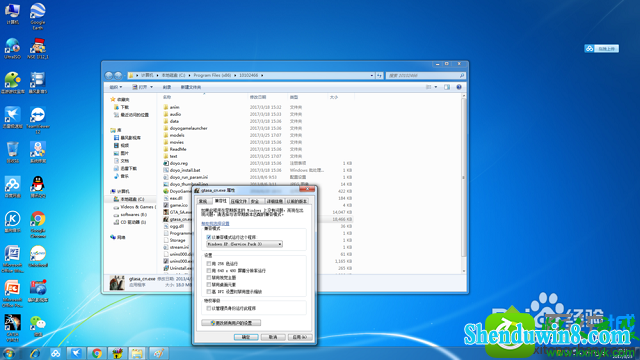Screen dimensions: 640x360
Task: Click New Folder toolbar button
Action: (191, 87)
